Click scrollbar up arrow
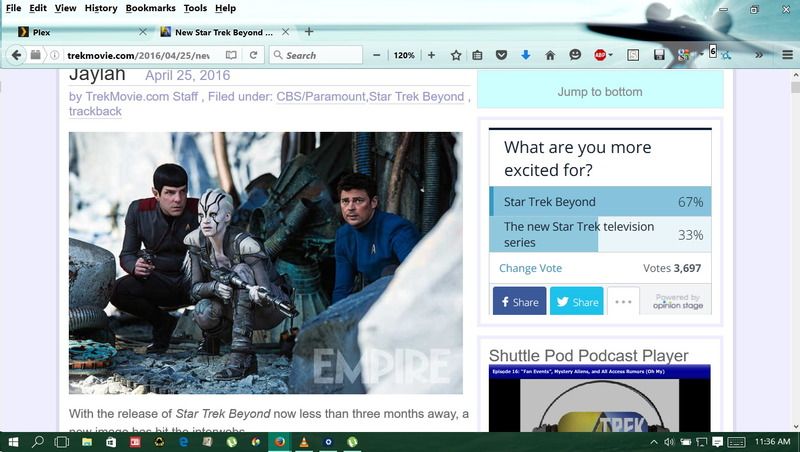The height and width of the screenshot is (452, 800). (x=795, y=76)
